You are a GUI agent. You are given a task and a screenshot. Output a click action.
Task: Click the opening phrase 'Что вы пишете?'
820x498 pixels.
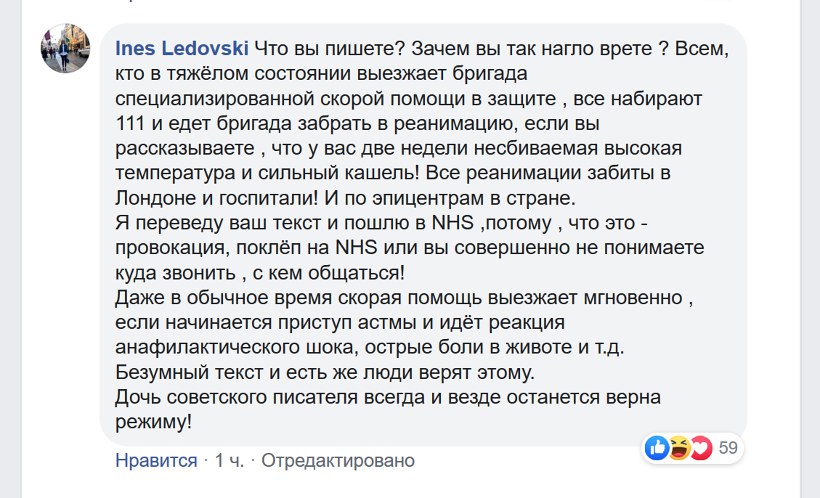tap(317, 48)
